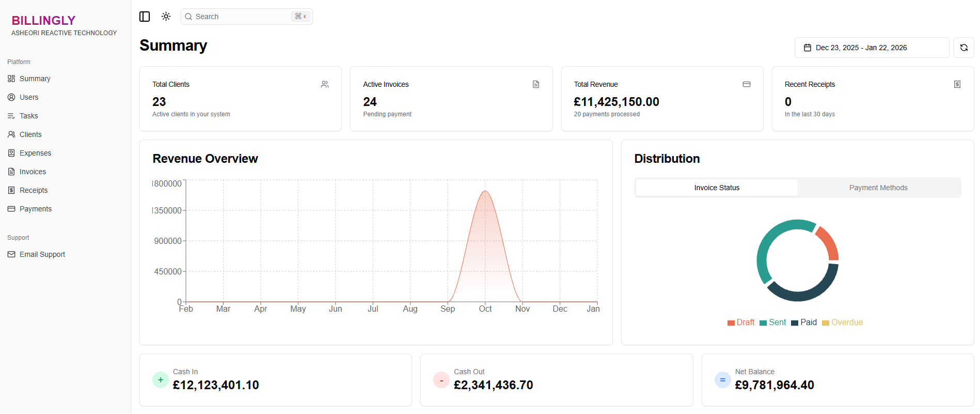Click the Invoices document icon in sidebar
The height and width of the screenshot is (414, 980).
(x=11, y=172)
